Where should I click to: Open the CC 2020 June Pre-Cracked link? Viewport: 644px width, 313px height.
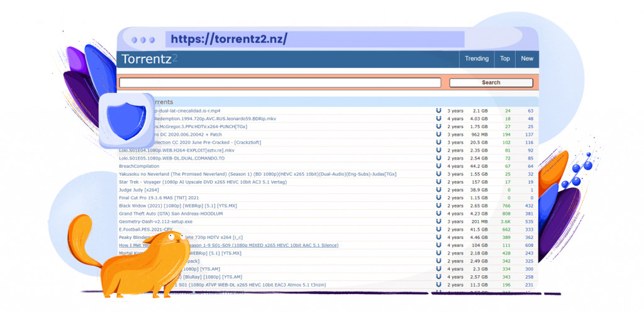tap(208, 142)
